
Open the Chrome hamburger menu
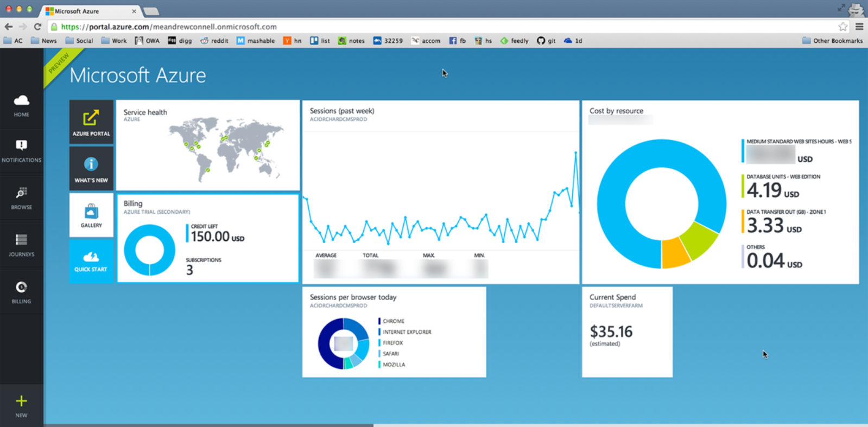859,27
